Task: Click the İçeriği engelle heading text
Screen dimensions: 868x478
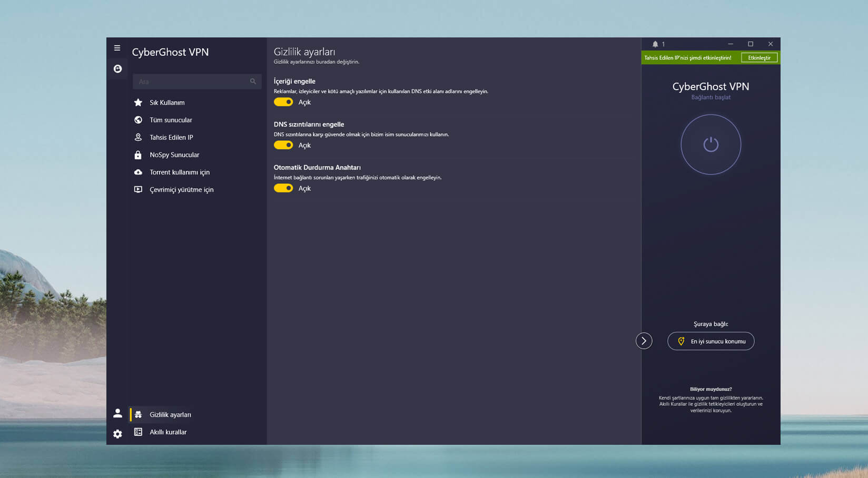Action: point(294,81)
